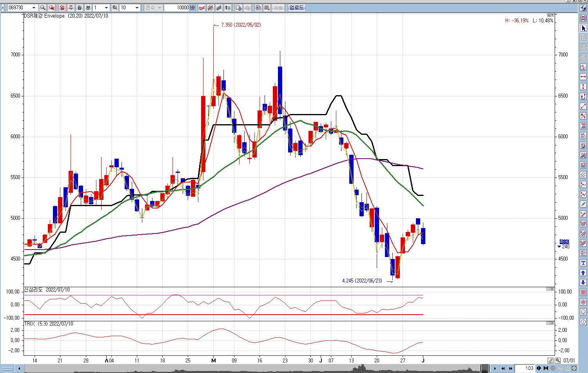
Task: Click the zoom-in plus circle icon
Action: [553, 368]
